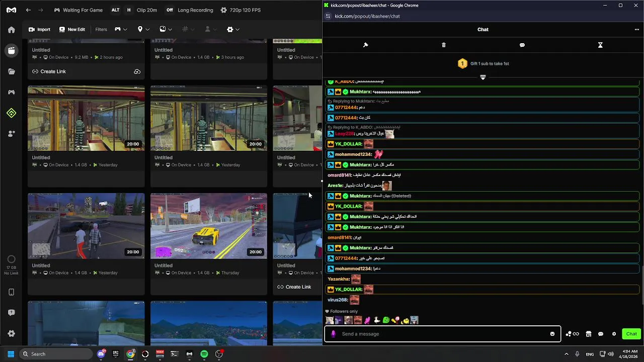Open Spotify from the taskbar
The image size is (644, 362).
tap(204, 354)
